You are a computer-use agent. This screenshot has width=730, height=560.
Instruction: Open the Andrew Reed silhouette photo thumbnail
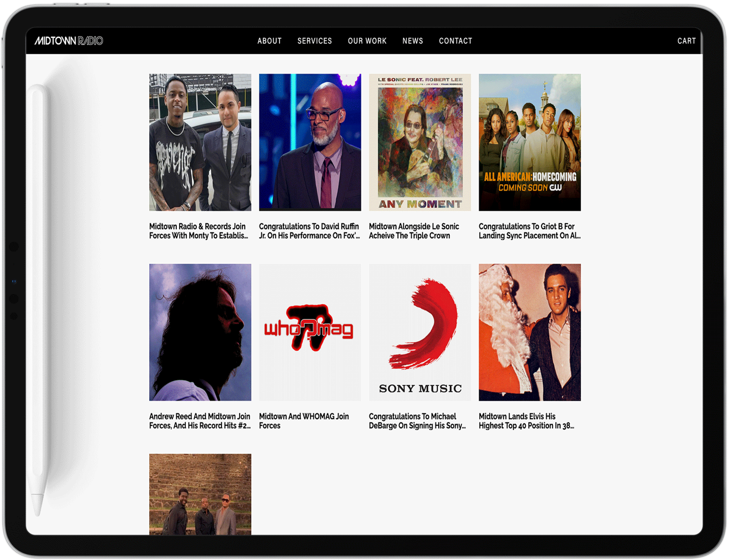tap(200, 332)
